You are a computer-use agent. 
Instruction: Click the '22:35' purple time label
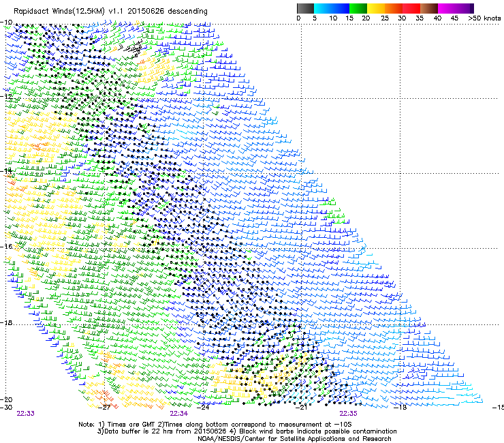(348, 414)
